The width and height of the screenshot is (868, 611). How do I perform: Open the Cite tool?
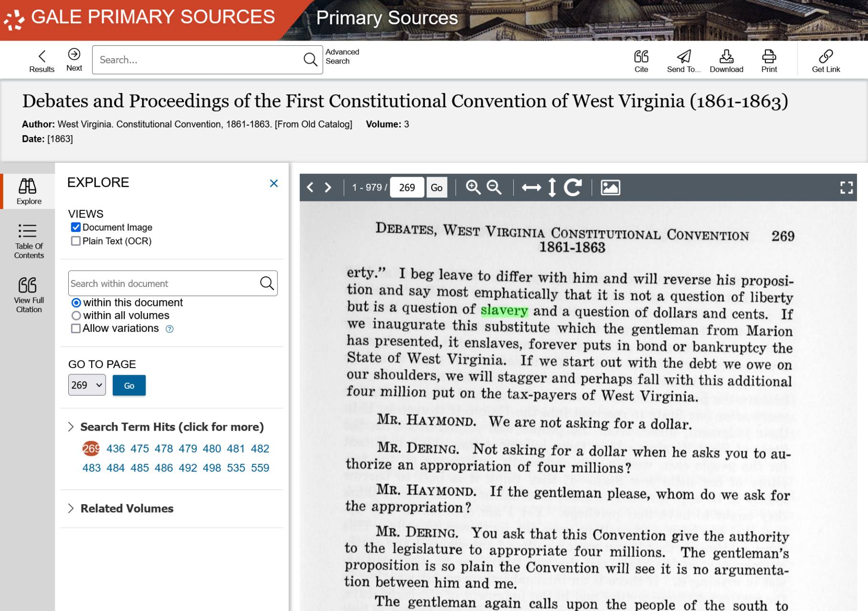(641, 61)
